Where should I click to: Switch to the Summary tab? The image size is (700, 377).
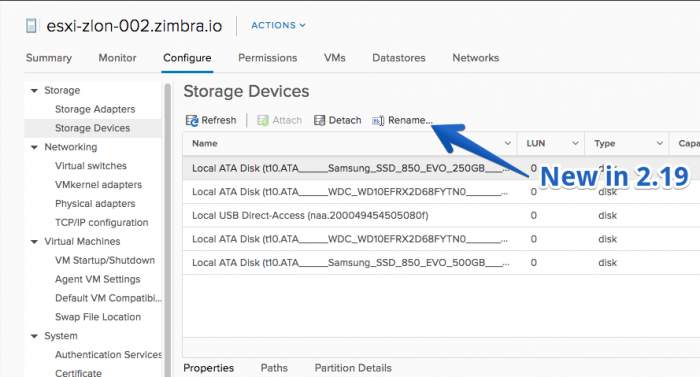[49, 58]
